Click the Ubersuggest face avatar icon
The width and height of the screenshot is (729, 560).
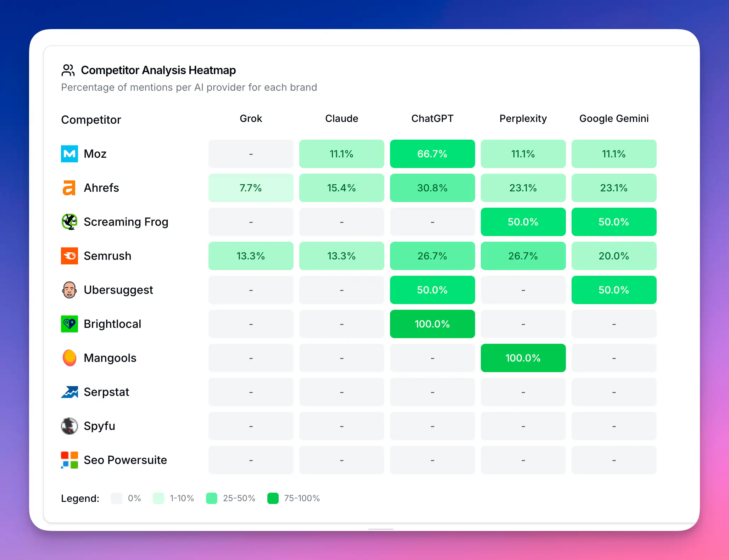coord(69,290)
